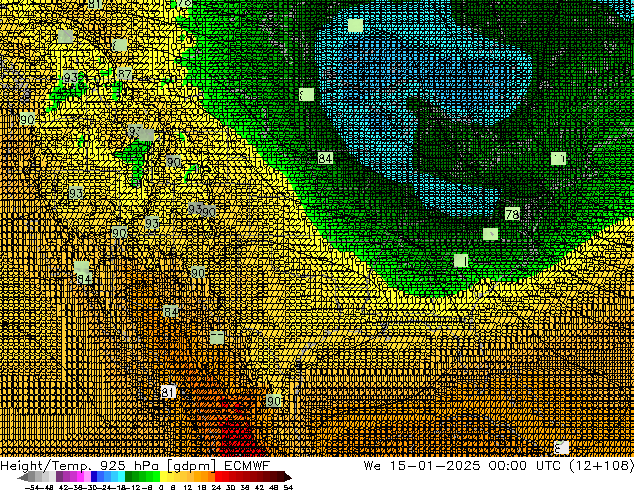Click the grey left arrow of the color scale
This screenshot has height=490, width=634.
22,477
